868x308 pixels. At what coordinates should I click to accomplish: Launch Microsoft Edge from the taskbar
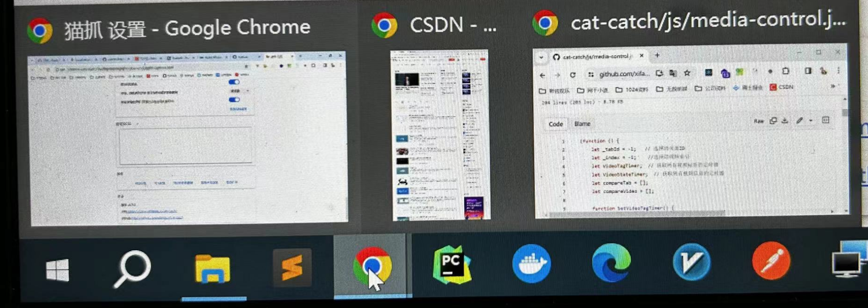[x=611, y=263]
